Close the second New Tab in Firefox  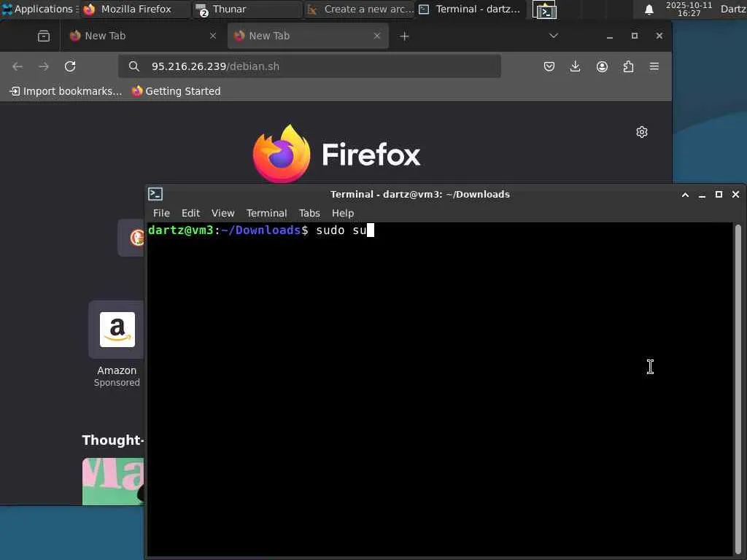click(x=377, y=36)
